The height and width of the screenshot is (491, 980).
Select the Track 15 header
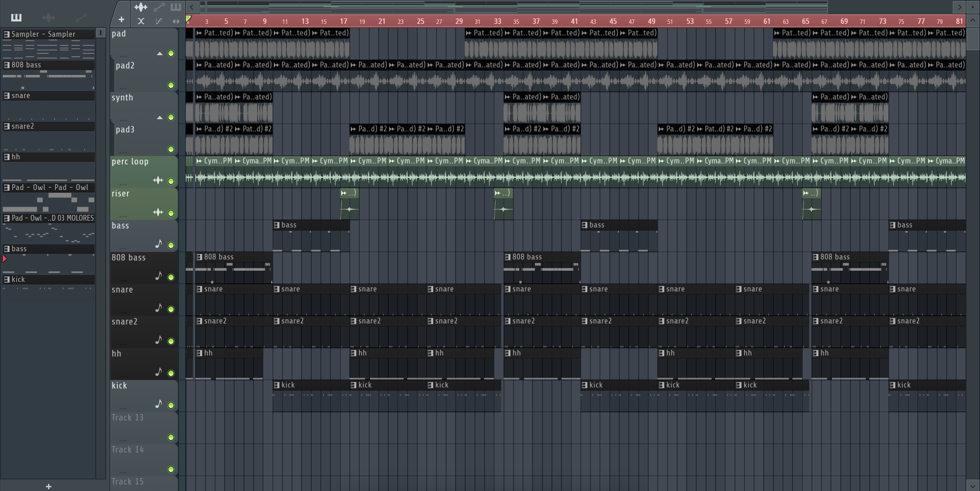pos(144,484)
